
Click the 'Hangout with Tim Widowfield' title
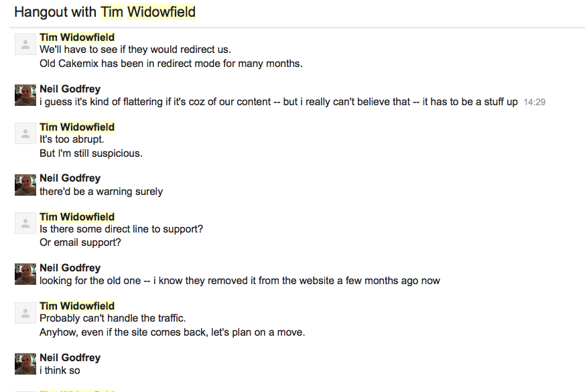(x=105, y=12)
